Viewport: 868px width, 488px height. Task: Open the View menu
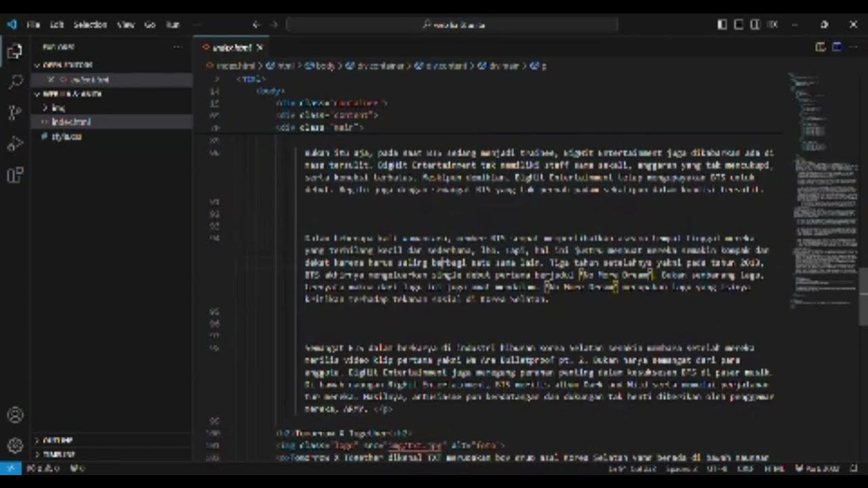(126, 24)
